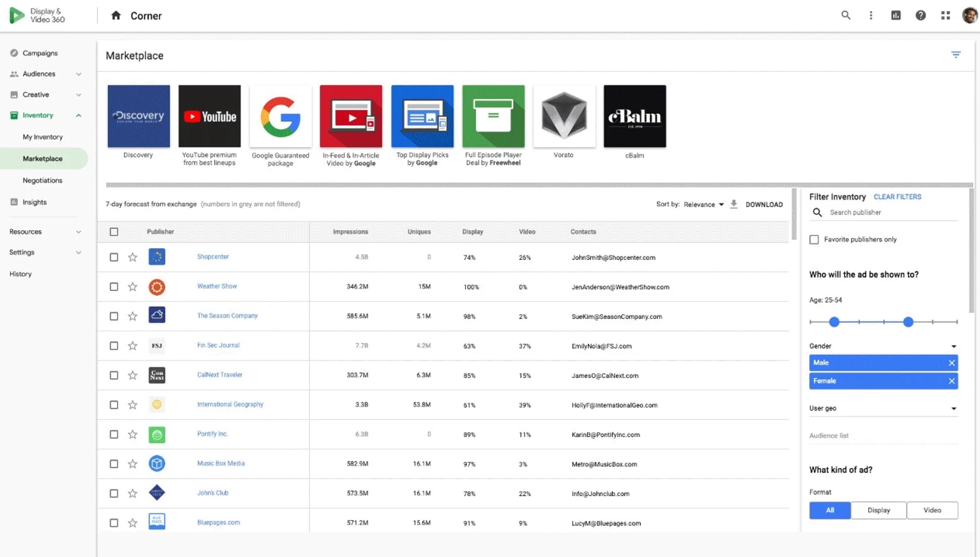Image resolution: width=980 pixels, height=557 pixels.
Task: Select Marketplace in the sidebar
Action: (x=43, y=159)
